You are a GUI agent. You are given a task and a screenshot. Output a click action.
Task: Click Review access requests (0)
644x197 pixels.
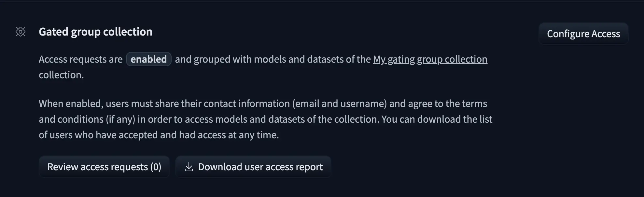pyautogui.click(x=104, y=167)
